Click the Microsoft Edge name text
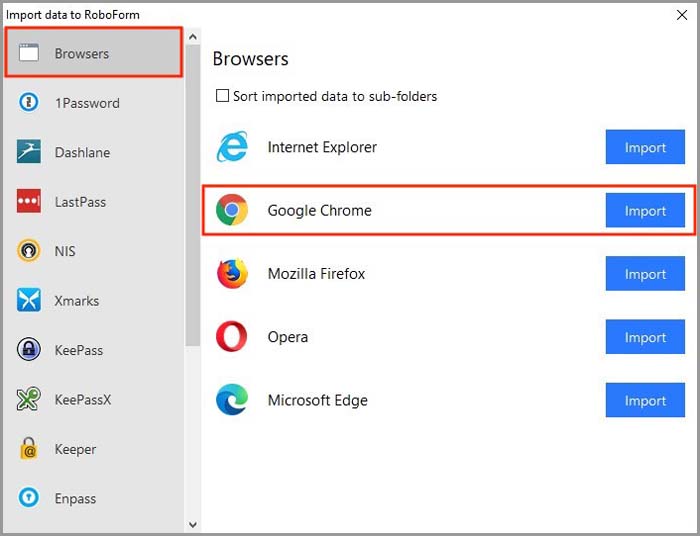This screenshot has height=536, width=700. 317,400
